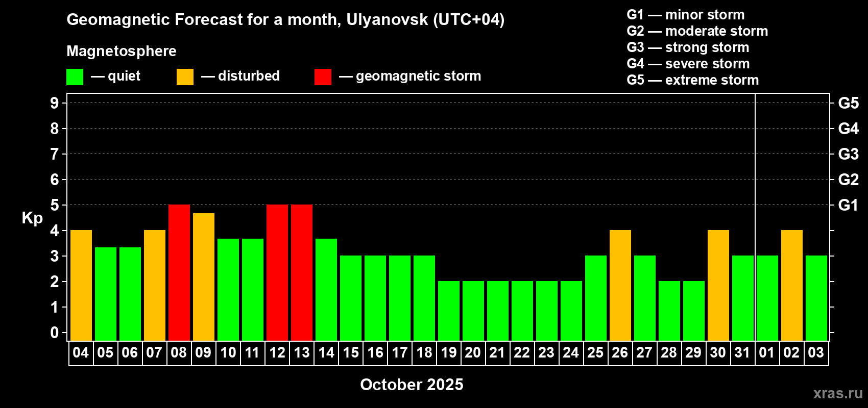Click the red bar for day 13

click(302, 273)
